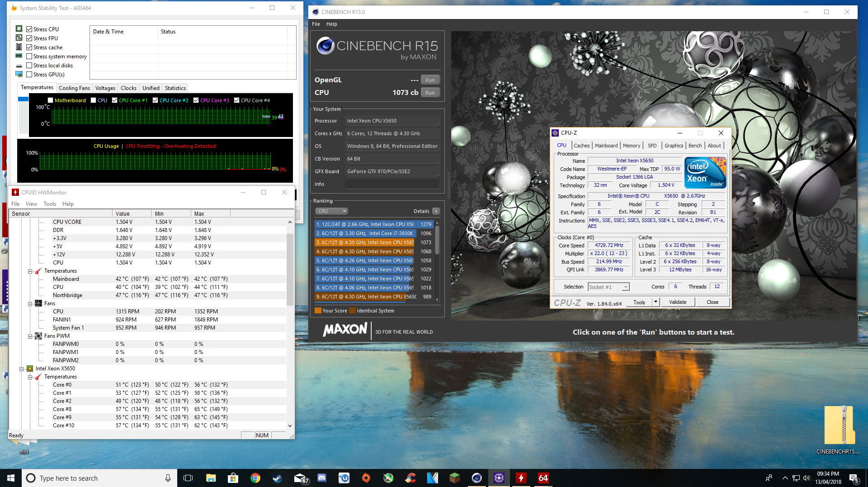Viewport: 868px width, 487px height.
Task: Switch to HWMonitor taskbar icon
Action: pos(521,478)
